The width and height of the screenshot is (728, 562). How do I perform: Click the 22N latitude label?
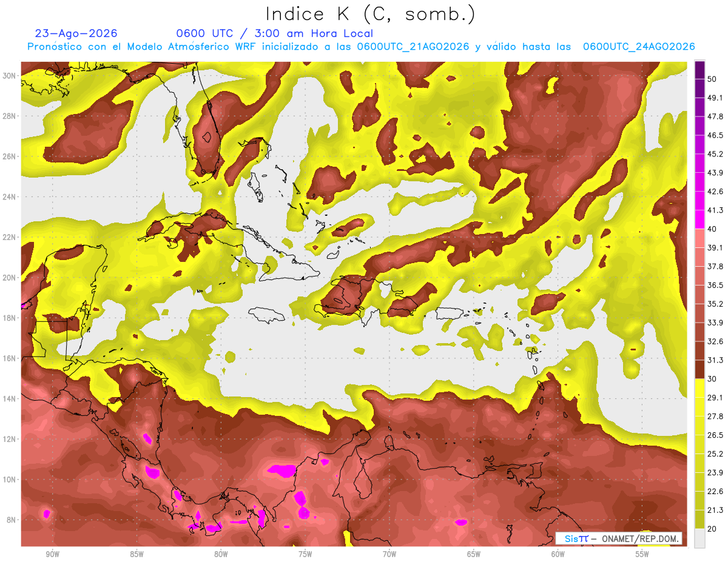tap(10, 237)
